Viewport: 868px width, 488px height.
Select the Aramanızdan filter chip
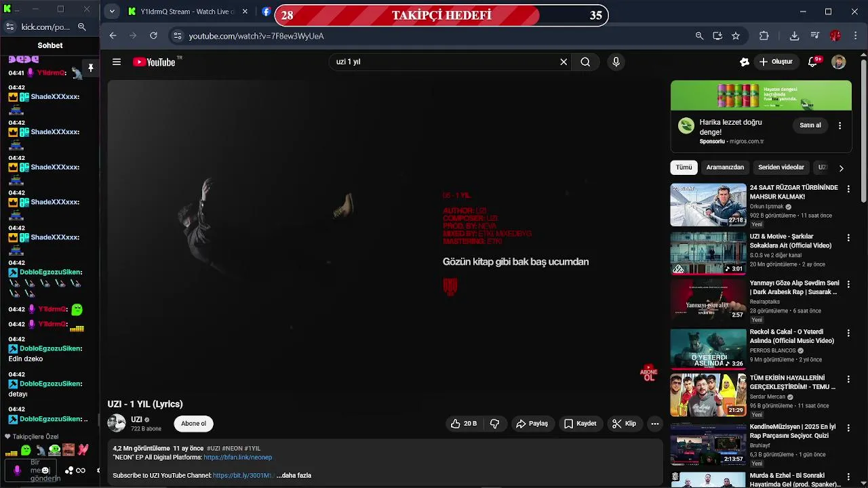coord(725,167)
